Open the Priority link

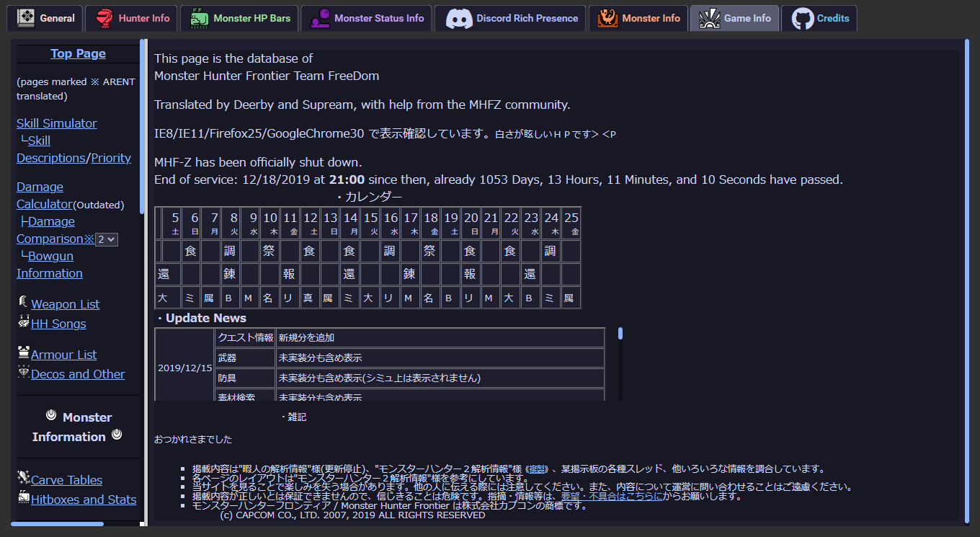pyautogui.click(x=111, y=158)
